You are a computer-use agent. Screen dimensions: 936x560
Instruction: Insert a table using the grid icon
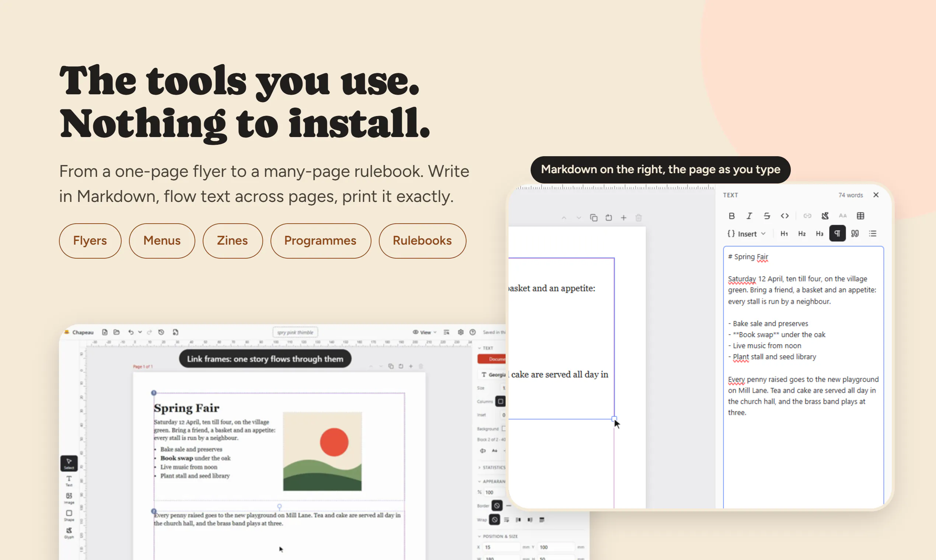[860, 216]
